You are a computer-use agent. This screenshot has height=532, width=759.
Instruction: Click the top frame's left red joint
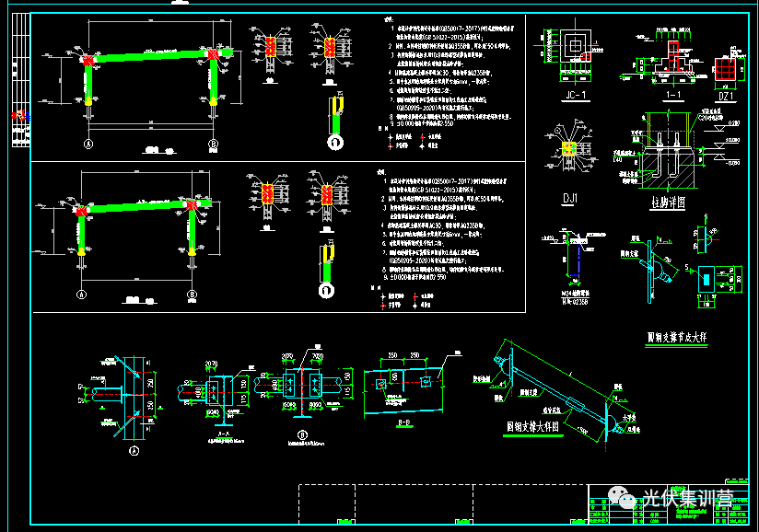(88, 62)
